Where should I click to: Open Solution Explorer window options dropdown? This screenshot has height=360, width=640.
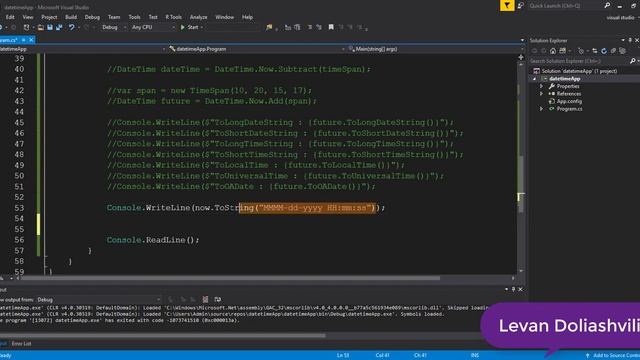[x=623, y=40]
